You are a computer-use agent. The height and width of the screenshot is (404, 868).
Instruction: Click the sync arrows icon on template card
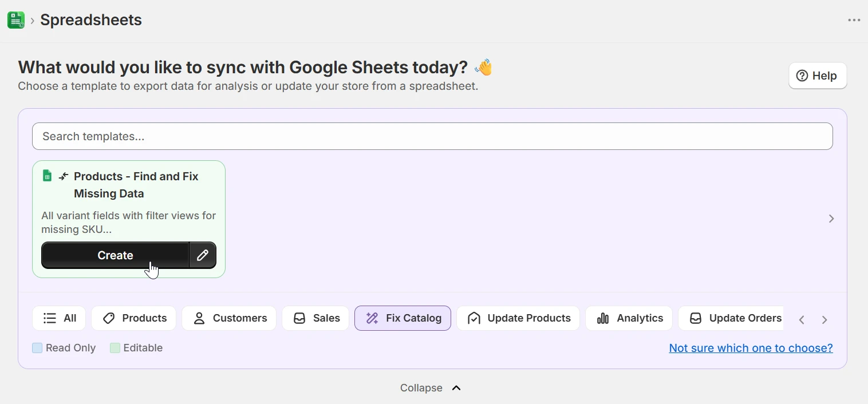pyautogui.click(x=64, y=176)
